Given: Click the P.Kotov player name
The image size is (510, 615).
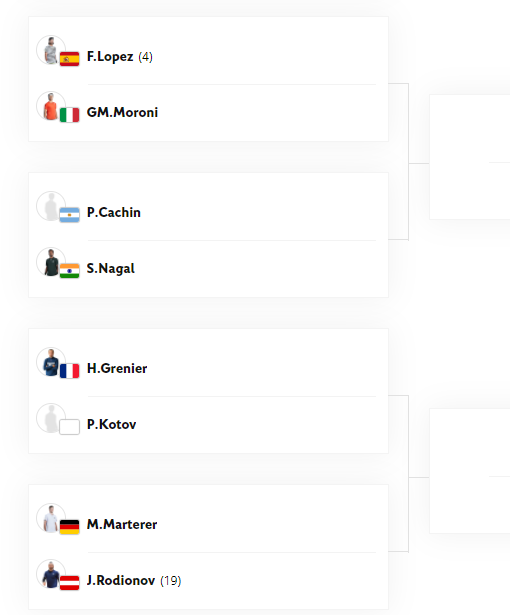Looking at the screenshot, I should pyautogui.click(x=111, y=424).
